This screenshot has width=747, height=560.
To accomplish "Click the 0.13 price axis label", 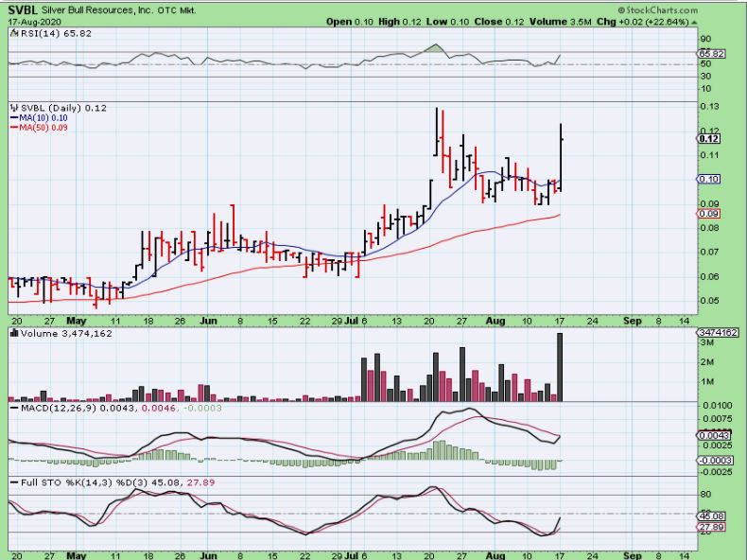I will (x=709, y=106).
